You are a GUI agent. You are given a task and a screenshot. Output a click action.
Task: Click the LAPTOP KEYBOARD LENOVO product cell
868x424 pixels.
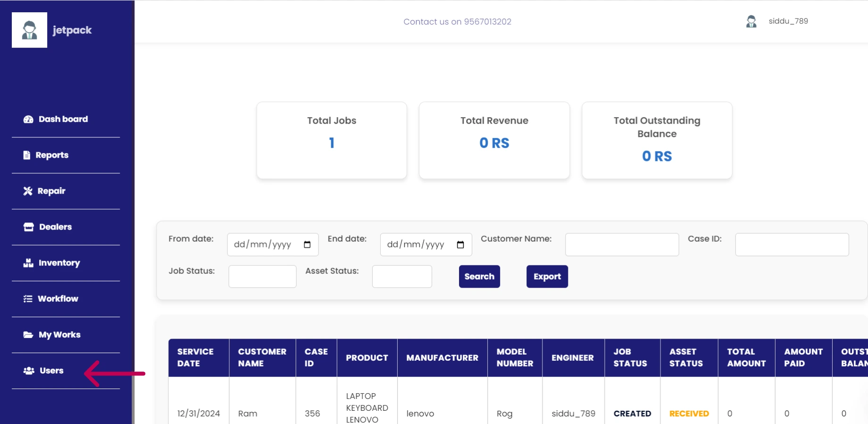pos(367,408)
